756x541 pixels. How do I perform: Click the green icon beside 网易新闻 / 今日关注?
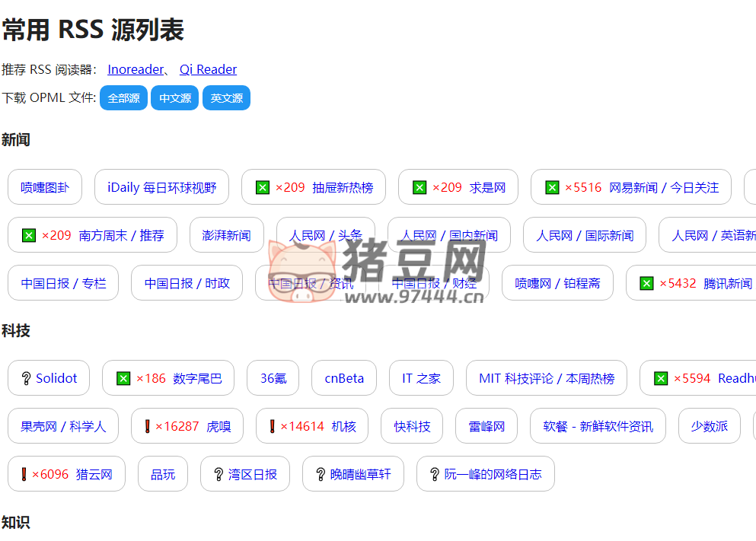[552, 186]
